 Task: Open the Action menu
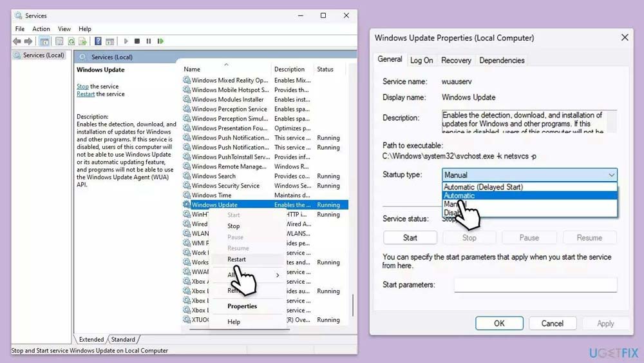click(41, 29)
